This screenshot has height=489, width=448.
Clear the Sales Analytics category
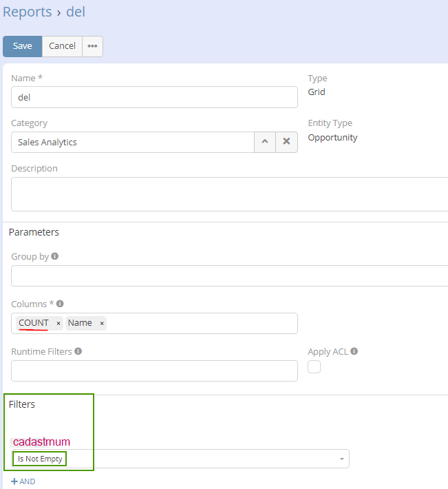tap(286, 143)
